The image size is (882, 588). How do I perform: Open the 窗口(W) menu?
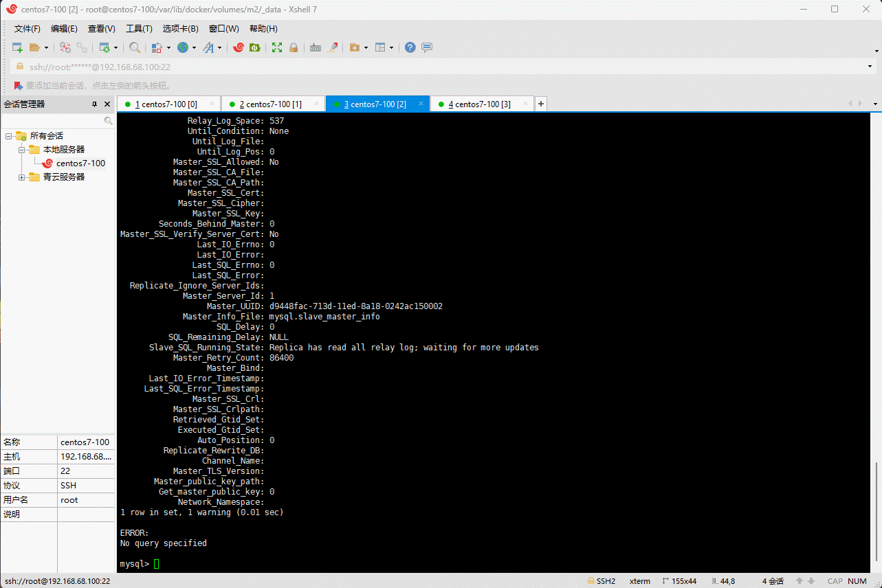coord(223,29)
